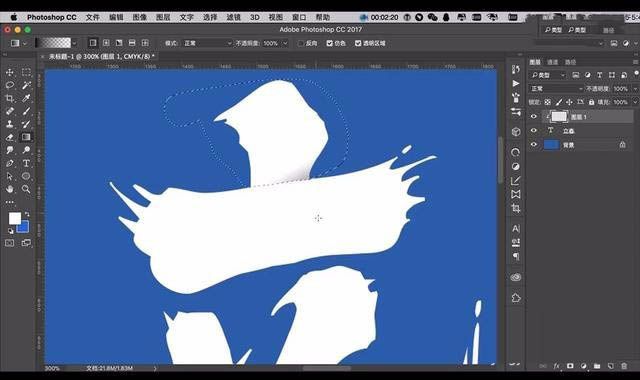Select the Brush tool

pos(26,111)
